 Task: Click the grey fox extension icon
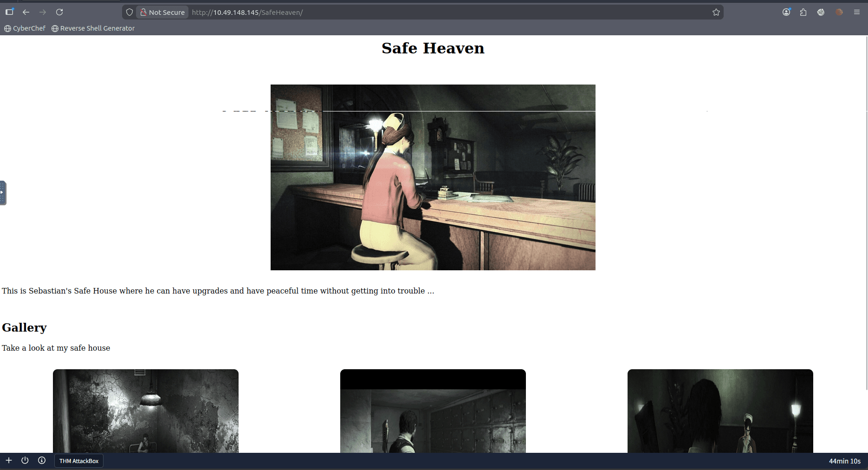coord(821,12)
